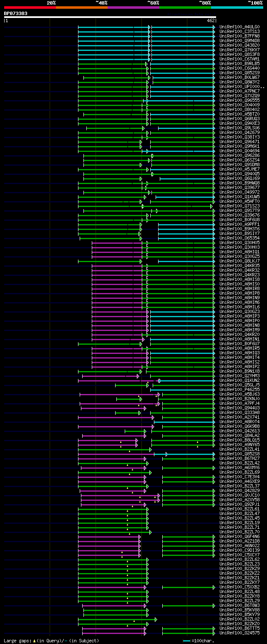This screenshot has height=644, width=267.
Task: Select the UniRef100_O24575 label
Action: click(x=239, y=633)
